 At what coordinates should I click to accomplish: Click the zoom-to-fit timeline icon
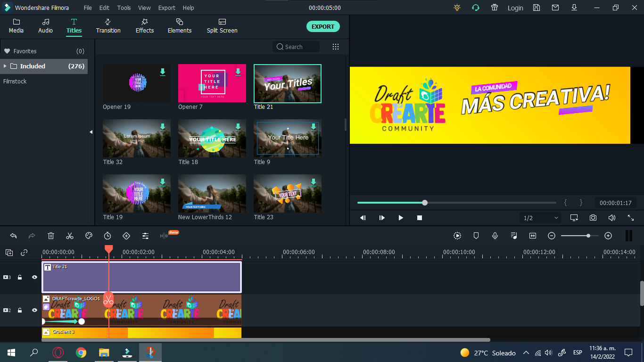(533, 236)
